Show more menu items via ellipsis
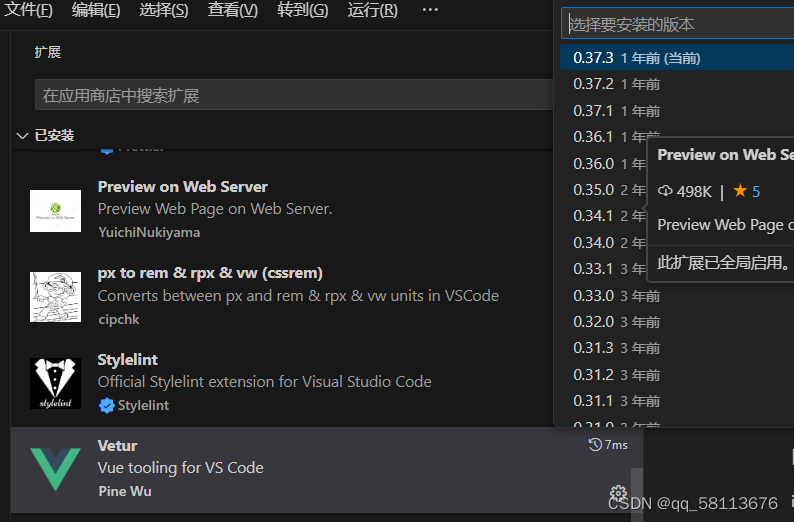The image size is (794, 522). tap(430, 10)
